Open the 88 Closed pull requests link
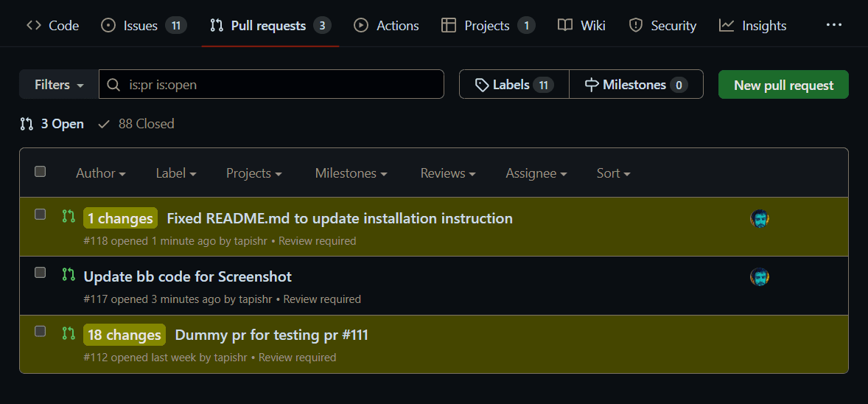Viewport: 868px width, 404px height. (x=137, y=124)
